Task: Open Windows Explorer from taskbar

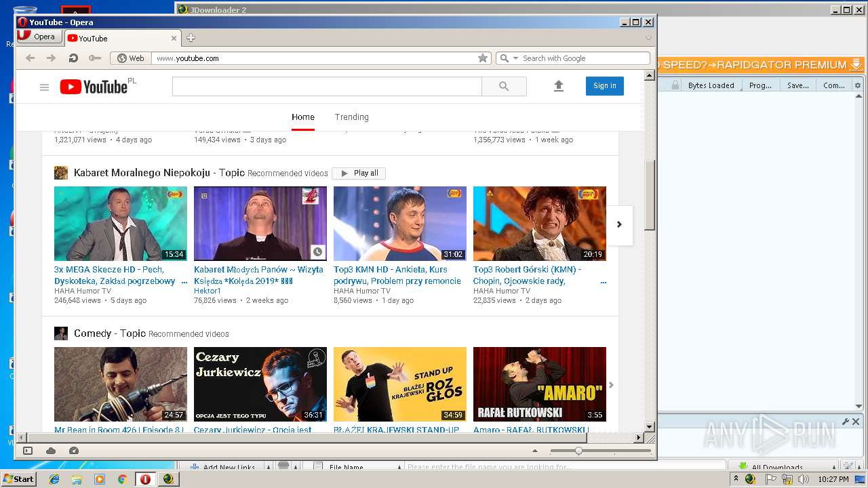Action: 77,479
